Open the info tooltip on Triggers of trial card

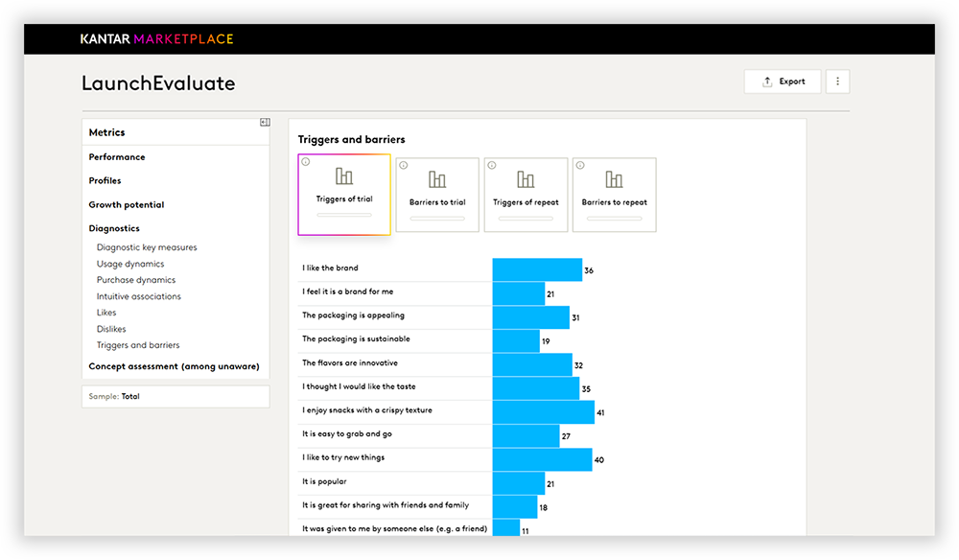tap(304, 161)
